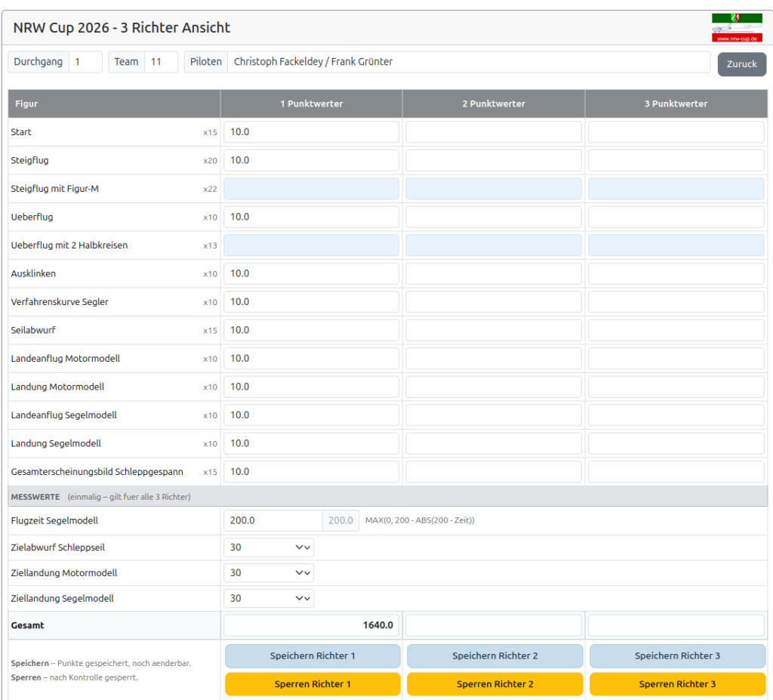Focus the Durchgang number field

[85, 62]
